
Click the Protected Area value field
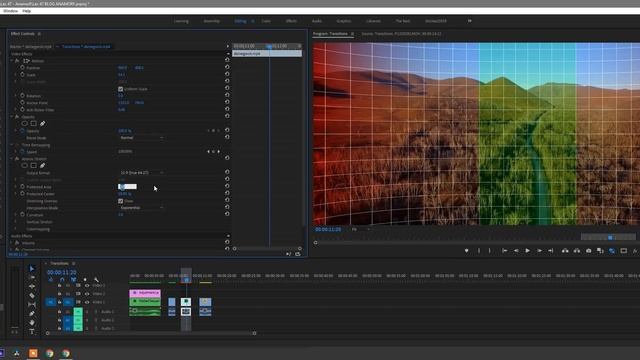point(127,187)
